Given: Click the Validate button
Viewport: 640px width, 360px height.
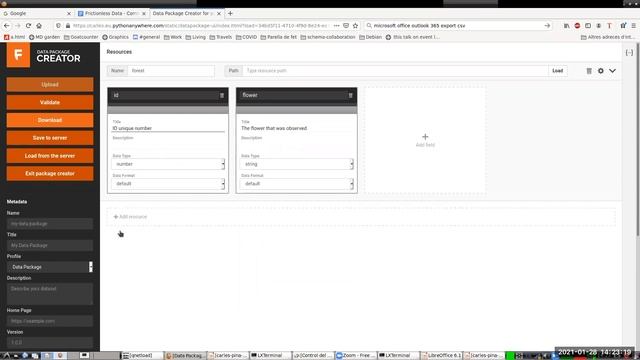Looking at the screenshot, I should coord(50,102).
